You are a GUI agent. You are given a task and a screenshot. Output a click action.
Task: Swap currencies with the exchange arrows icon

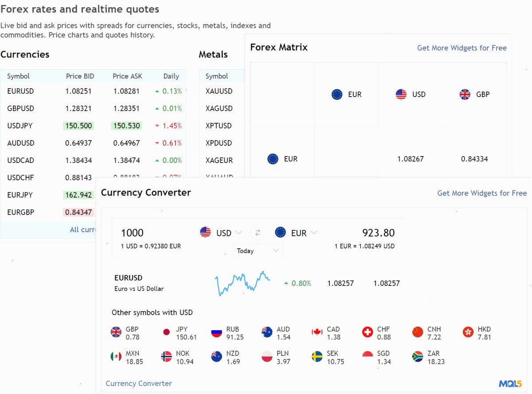point(258,233)
